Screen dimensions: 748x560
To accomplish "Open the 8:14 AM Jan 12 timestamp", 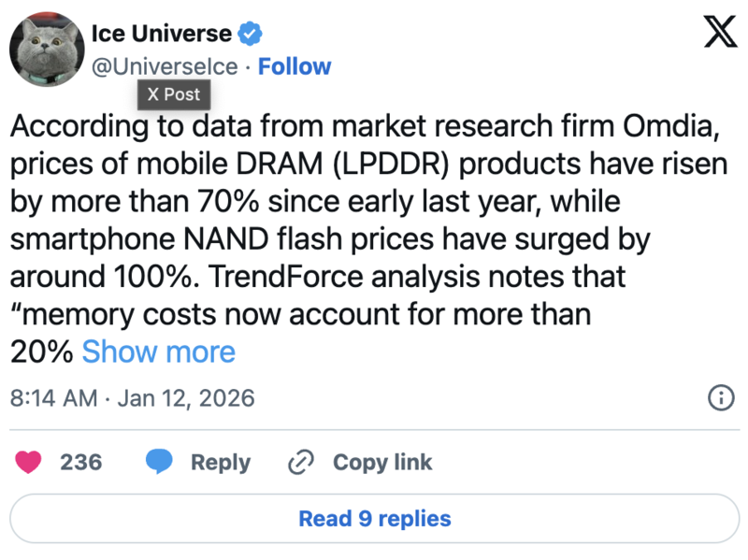I will point(132,397).
